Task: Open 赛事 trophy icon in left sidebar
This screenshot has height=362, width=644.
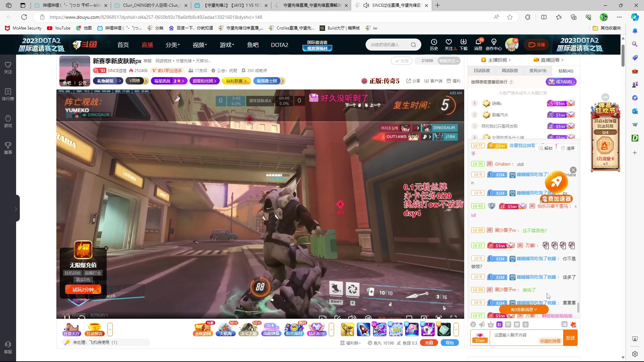Action: pos(8,147)
